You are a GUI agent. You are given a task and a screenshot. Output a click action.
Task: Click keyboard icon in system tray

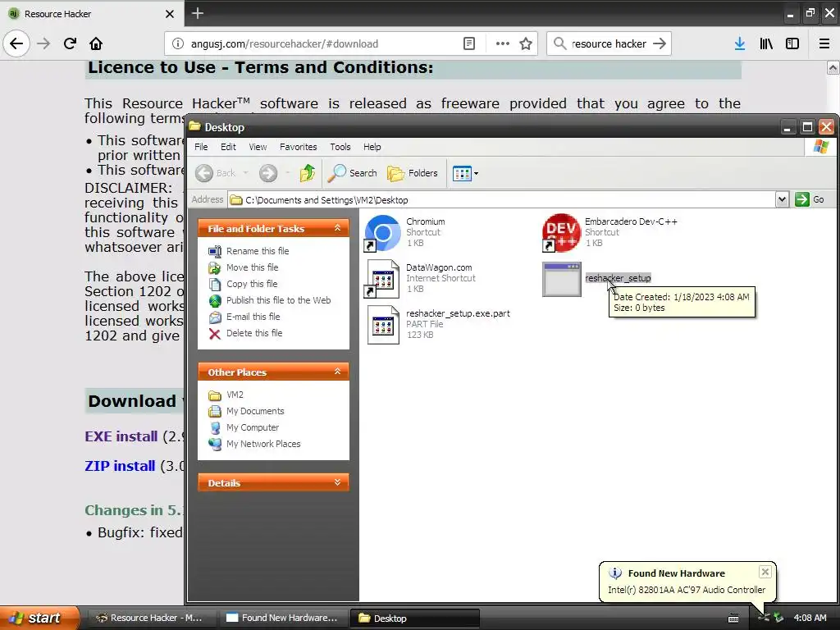pos(733,619)
